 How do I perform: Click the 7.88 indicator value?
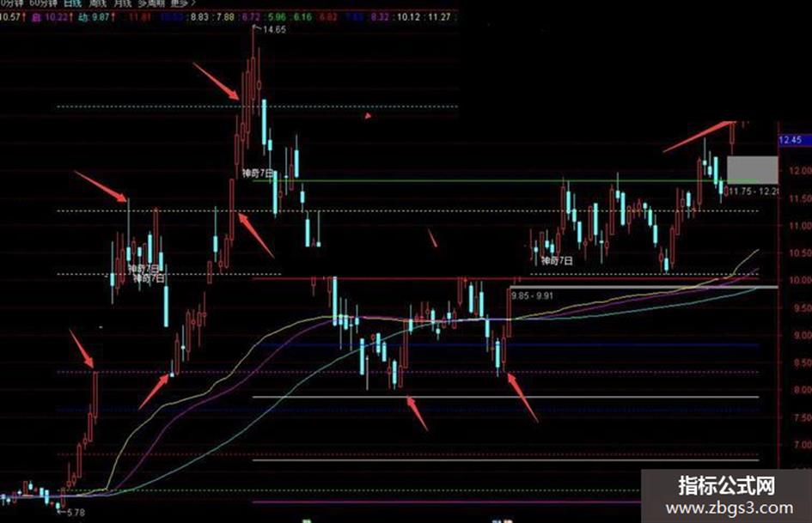pyautogui.click(x=225, y=17)
